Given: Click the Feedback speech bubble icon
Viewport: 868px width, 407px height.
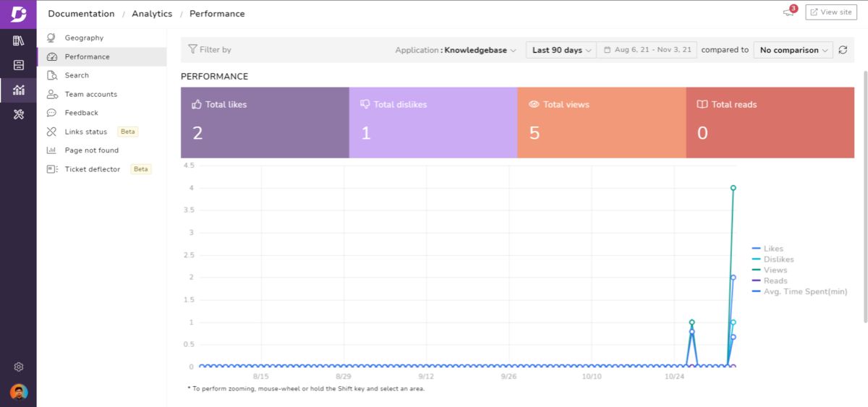Looking at the screenshot, I should [x=51, y=113].
